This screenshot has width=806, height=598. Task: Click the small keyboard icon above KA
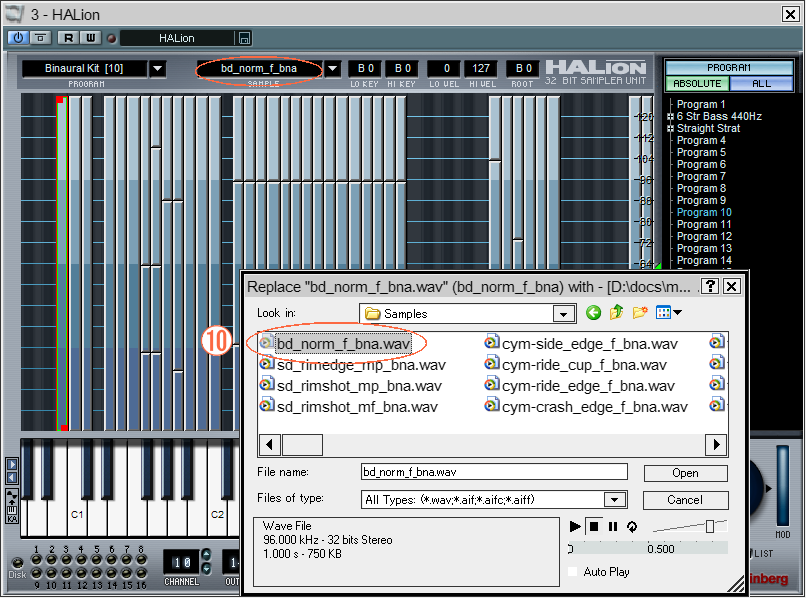(12, 510)
